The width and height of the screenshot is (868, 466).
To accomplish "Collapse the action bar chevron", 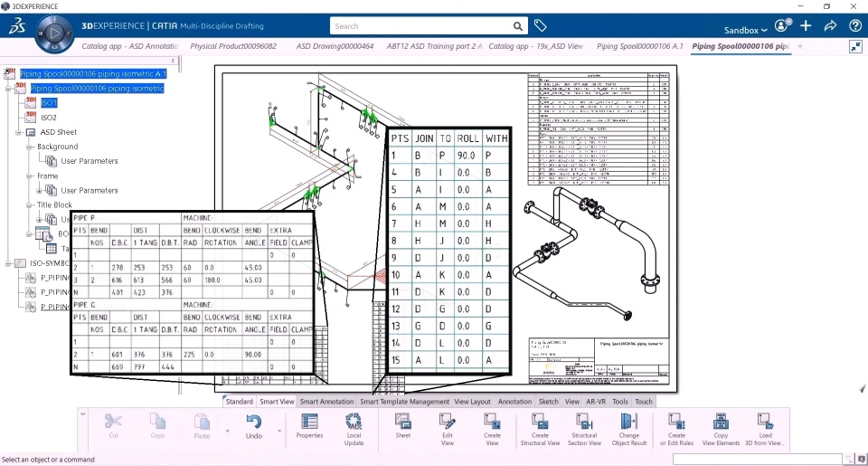I will 83,414.
